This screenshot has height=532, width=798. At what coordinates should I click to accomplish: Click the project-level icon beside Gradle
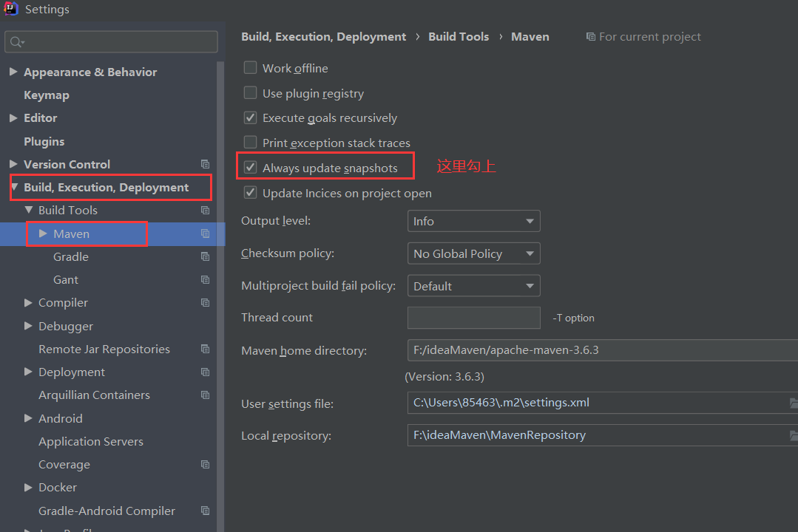point(205,257)
